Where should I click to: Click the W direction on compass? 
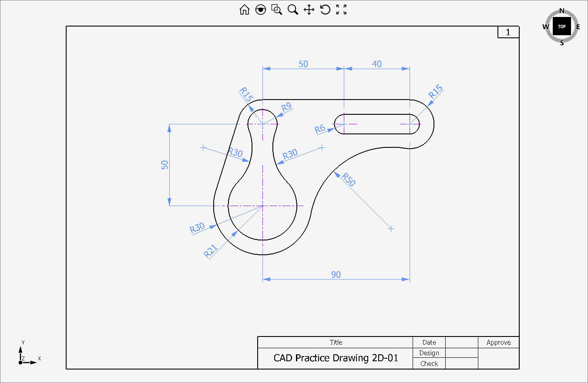pyautogui.click(x=546, y=27)
